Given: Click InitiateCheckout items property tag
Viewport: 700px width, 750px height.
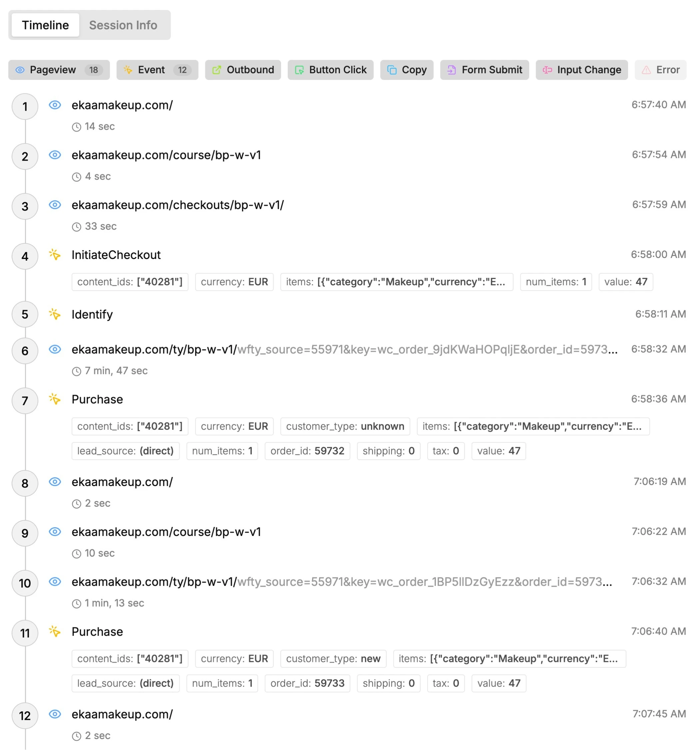Looking at the screenshot, I should (x=397, y=282).
